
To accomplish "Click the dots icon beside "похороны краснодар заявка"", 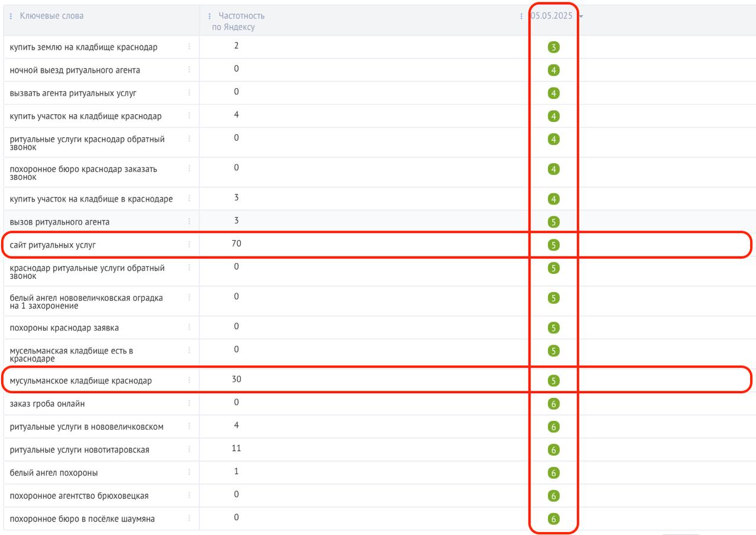I will [x=189, y=327].
